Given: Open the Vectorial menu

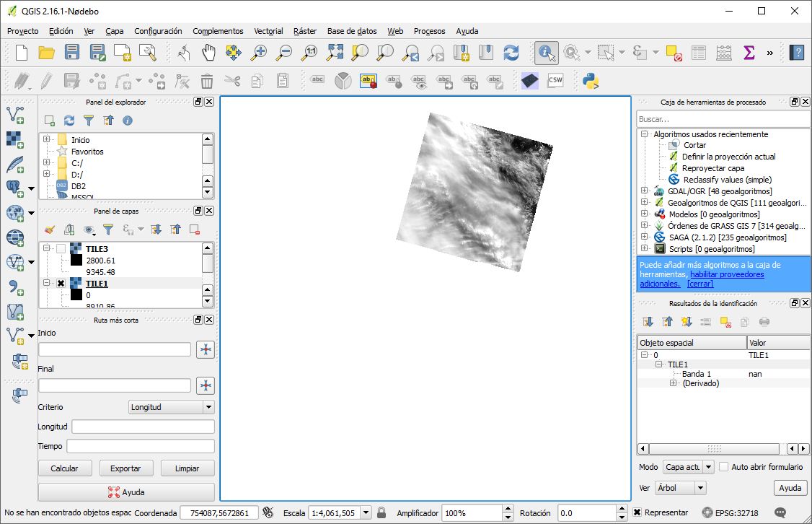Looking at the screenshot, I should point(268,31).
